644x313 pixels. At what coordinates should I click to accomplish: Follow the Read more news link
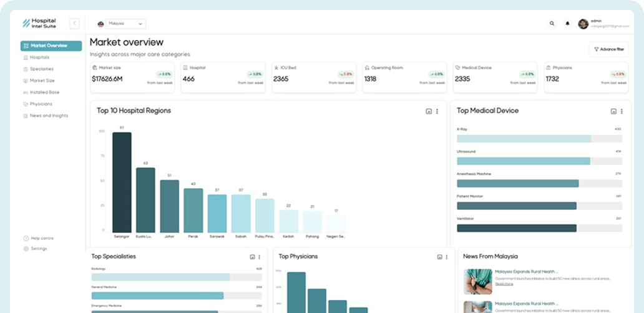point(504,284)
